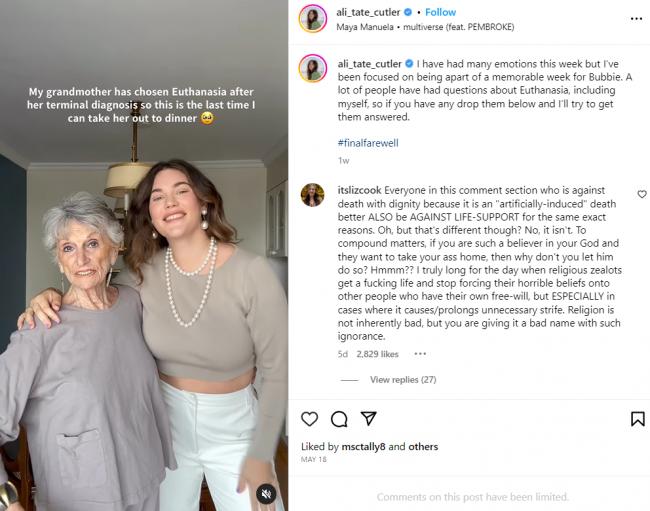Expand View replies (27)
This screenshot has width=650, height=511.
coord(403,380)
